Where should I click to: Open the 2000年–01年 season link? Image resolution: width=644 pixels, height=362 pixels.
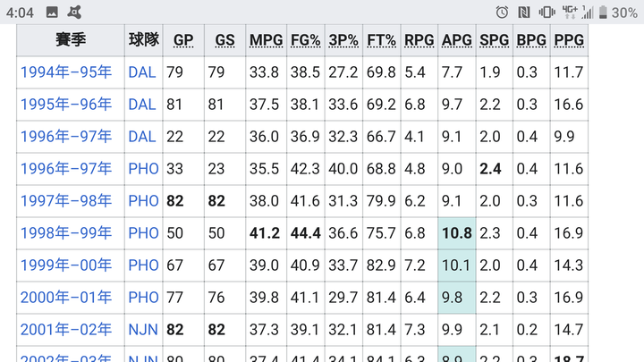pos(66,298)
